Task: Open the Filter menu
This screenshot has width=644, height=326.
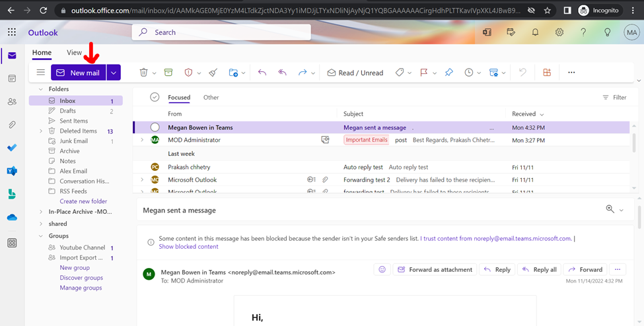Action: (614, 97)
